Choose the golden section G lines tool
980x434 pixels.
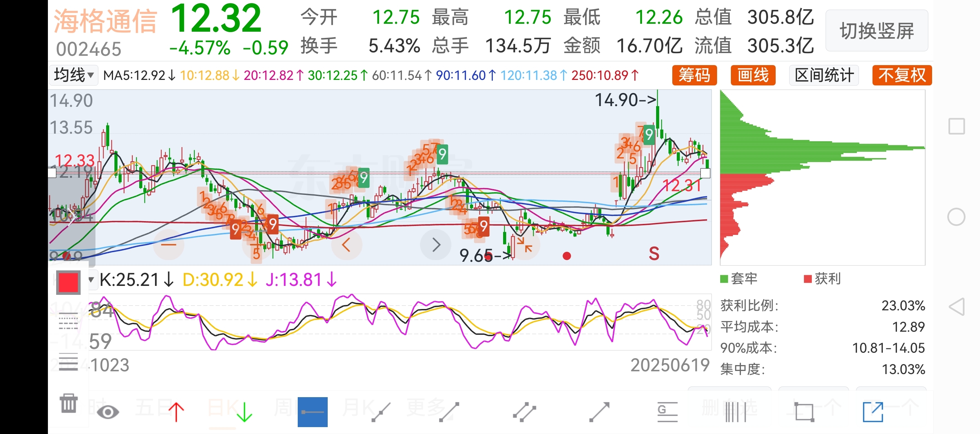[667, 412]
